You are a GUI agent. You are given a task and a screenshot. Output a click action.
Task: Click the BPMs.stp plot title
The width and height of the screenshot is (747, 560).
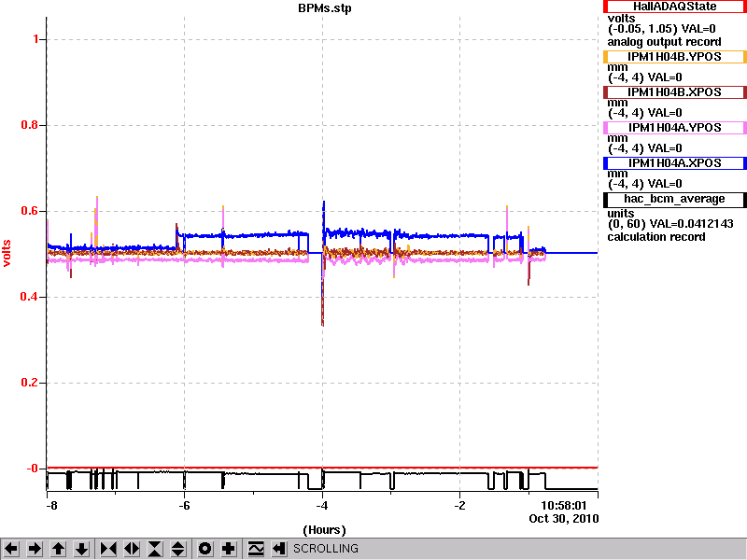pos(324,8)
